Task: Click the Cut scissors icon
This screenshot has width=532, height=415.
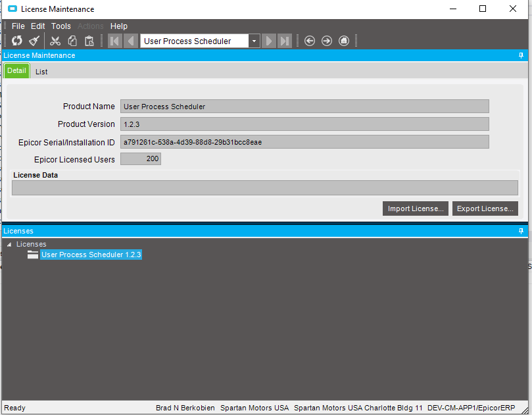Action: point(55,41)
